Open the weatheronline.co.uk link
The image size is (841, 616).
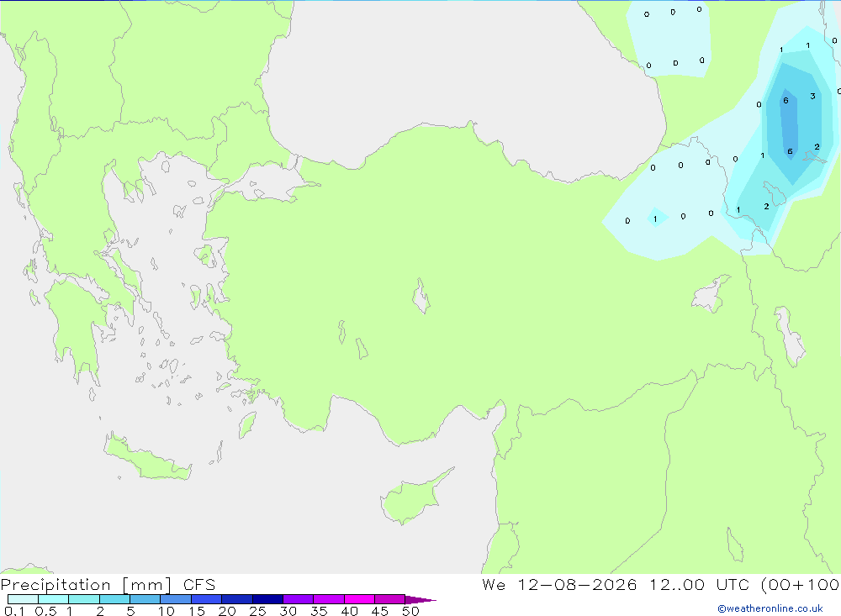[x=770, y=608]
